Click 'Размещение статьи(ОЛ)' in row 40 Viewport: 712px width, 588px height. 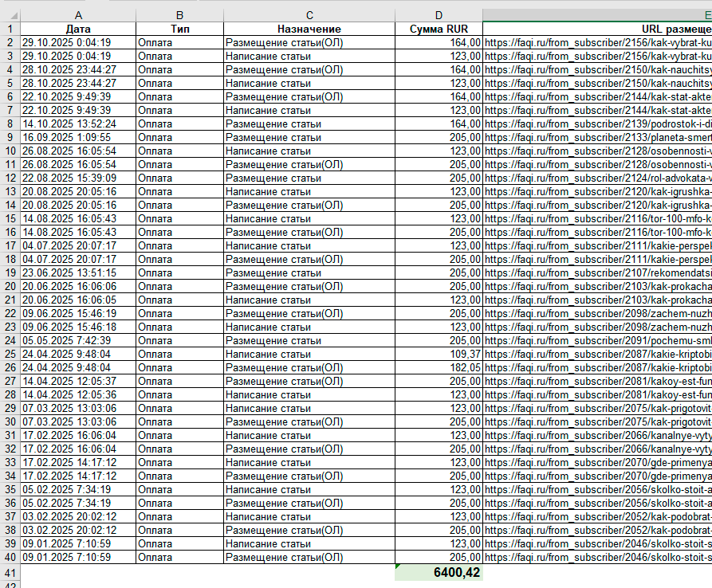click(309, 557)
